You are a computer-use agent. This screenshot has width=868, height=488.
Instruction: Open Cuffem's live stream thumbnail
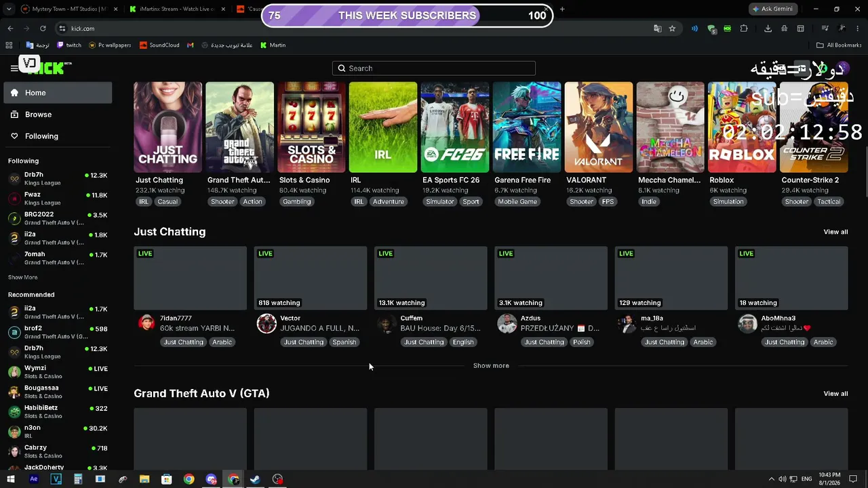431,278
